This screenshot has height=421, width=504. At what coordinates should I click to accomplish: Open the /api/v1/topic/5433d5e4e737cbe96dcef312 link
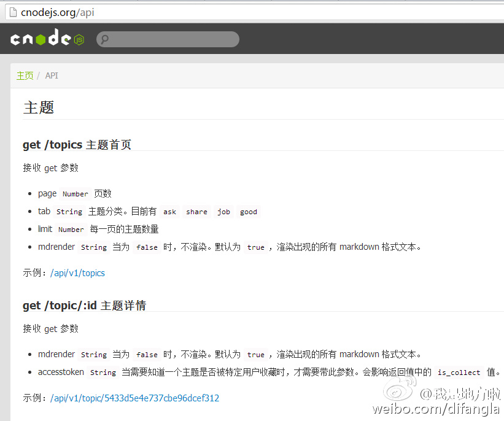(x=133, y=398)
